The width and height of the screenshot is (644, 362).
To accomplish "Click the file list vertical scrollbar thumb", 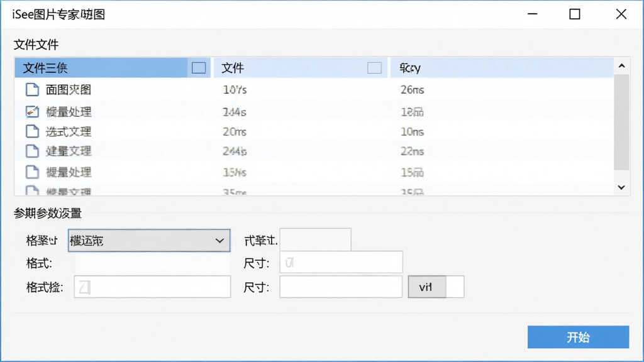I will click(x=621, y=122).
